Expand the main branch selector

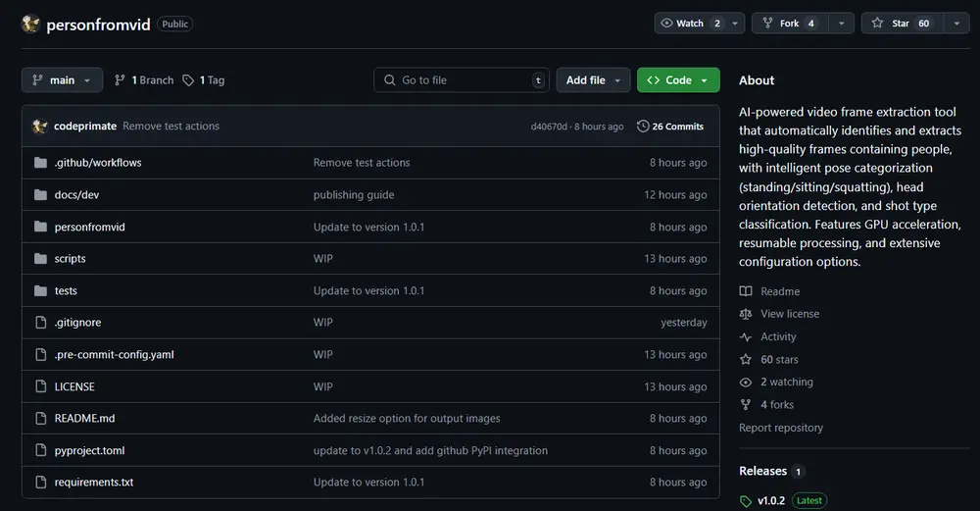[x=62, y=80]
